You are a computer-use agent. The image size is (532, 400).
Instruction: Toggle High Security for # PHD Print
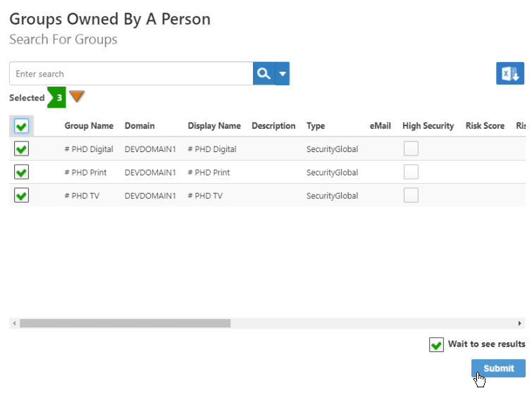point(410,172)
